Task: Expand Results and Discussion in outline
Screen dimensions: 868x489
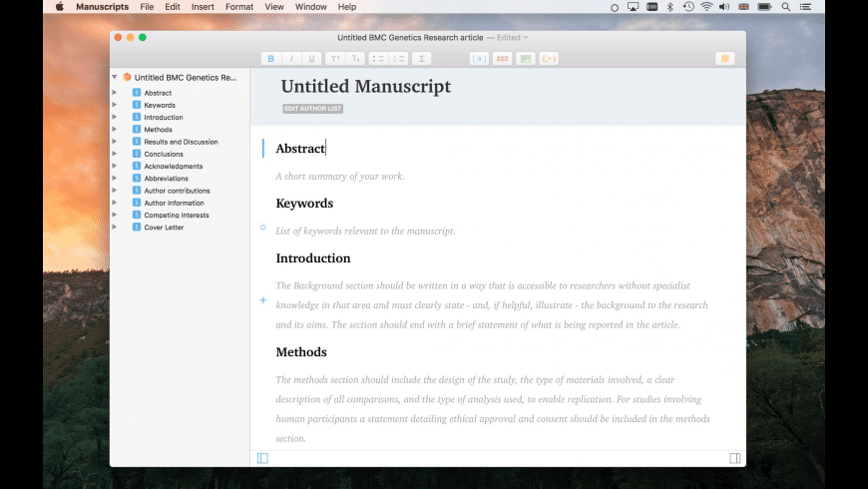Action: pyautogui.click(x=114, y=142)
